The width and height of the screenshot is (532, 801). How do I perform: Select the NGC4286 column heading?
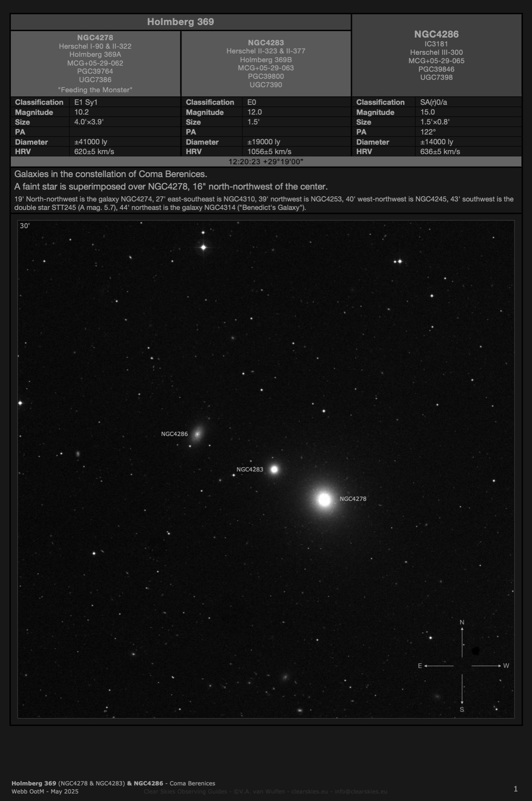pos(436,34)
